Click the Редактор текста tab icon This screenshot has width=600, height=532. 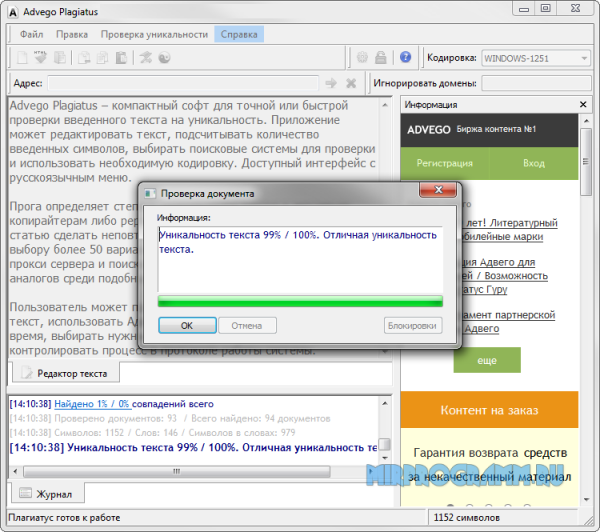click(x=27, y=373)
